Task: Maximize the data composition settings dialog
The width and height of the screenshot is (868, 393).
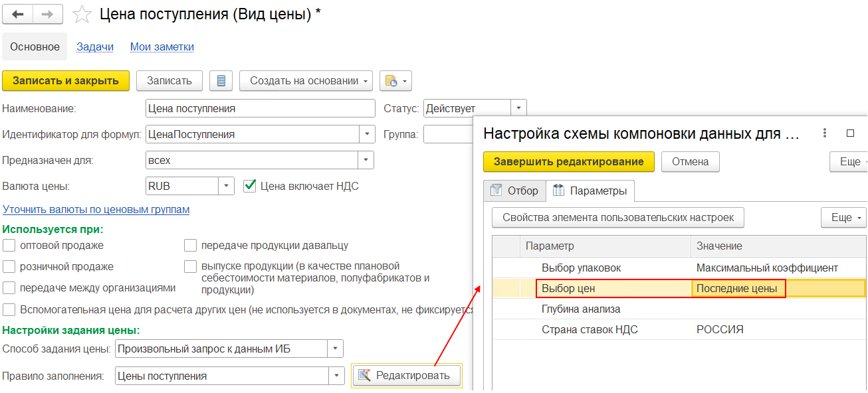Action: (850, 133)
